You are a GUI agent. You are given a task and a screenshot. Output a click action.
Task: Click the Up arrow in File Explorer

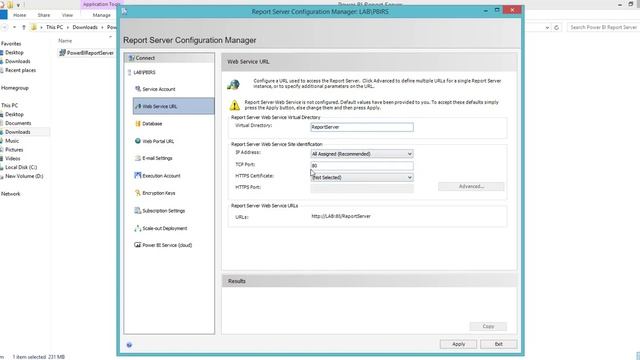24,27
